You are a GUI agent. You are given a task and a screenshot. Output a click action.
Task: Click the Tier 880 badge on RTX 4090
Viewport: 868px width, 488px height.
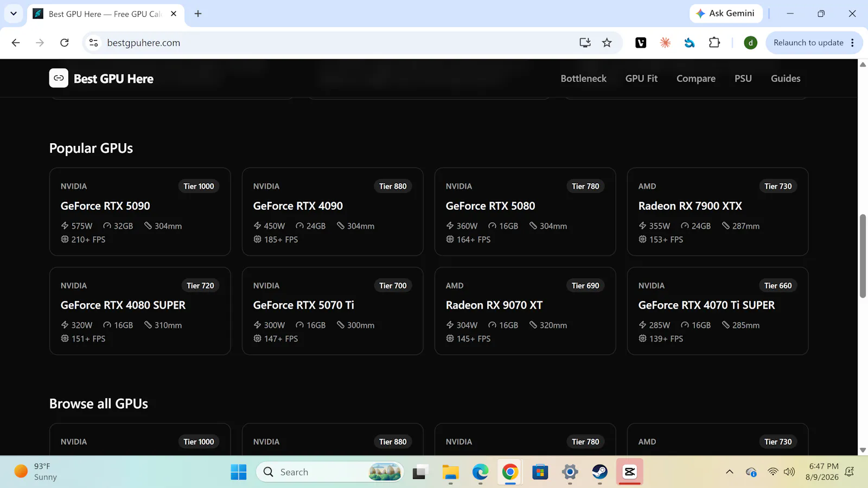393,186
